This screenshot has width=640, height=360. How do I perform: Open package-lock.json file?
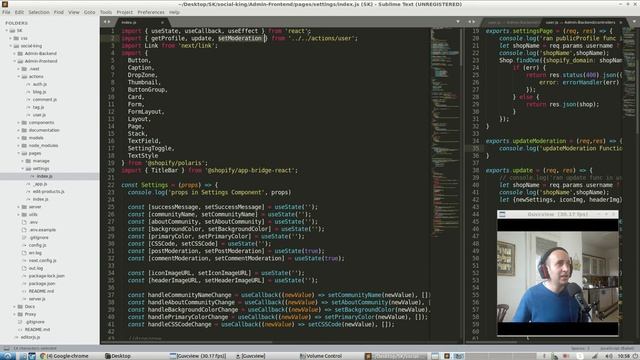pos(47,276)
